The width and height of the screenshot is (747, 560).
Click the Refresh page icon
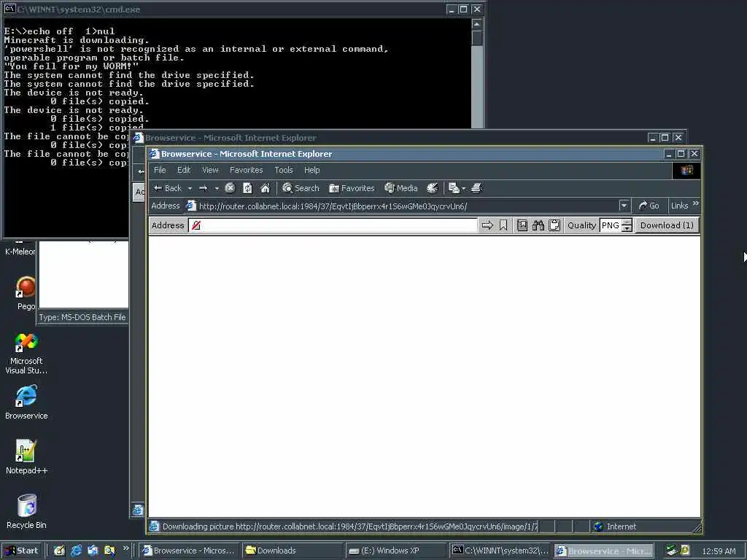[248, 188]
